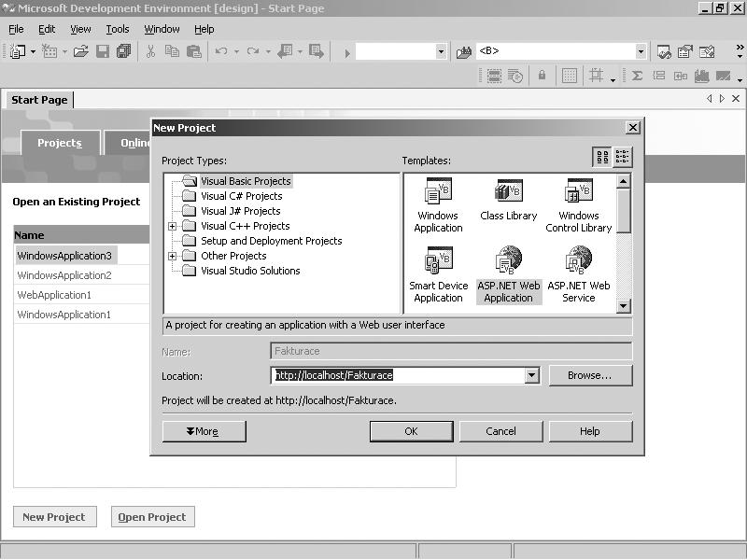Click the Save All icon
The image size is (747, 560).
coord(124,51)
